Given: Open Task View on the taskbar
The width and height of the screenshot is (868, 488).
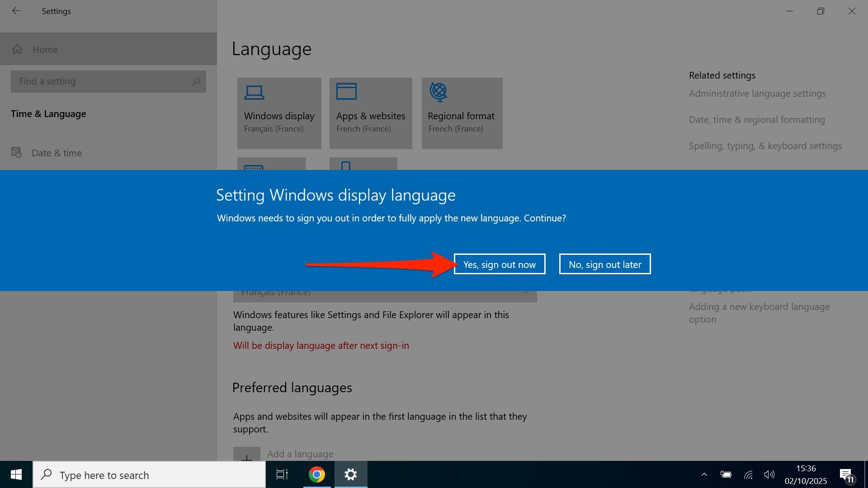Looking at the screenshot, I should pos(282,474).
